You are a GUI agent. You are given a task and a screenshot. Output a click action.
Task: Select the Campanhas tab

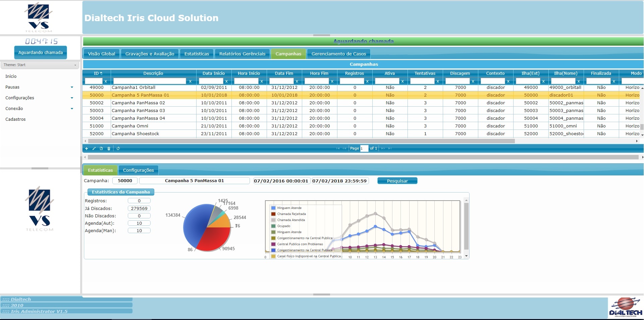[288, 54]
